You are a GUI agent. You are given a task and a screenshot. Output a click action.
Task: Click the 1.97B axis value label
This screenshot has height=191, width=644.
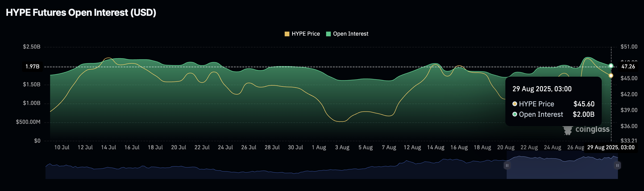click(33, 66)
